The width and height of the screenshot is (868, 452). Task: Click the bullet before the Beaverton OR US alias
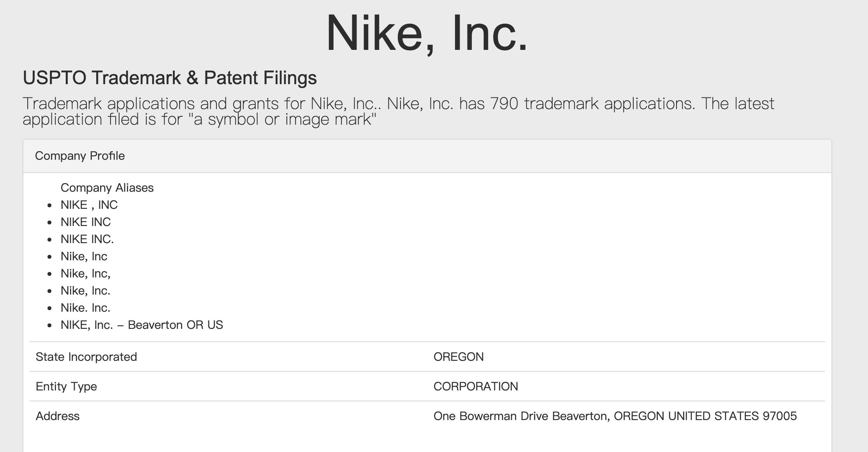[x=49, y=325]
